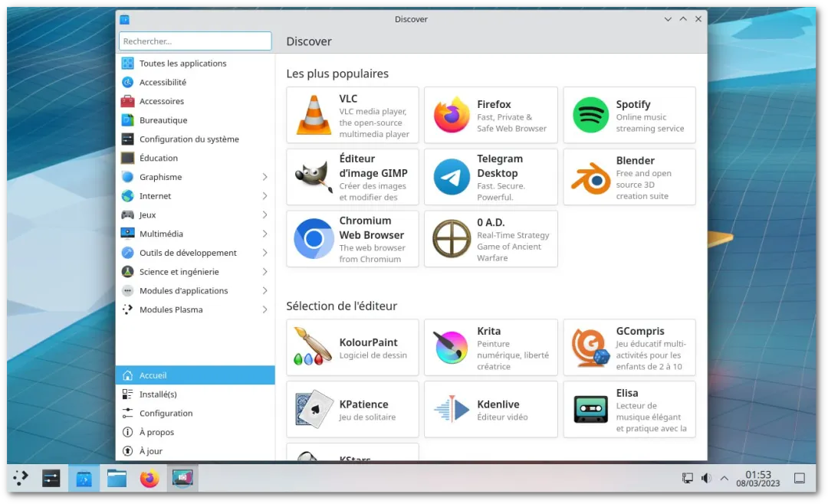Open the KDE application launcher in taskbar
Viewport: 828px width, 504px height.
pos(20,478)
